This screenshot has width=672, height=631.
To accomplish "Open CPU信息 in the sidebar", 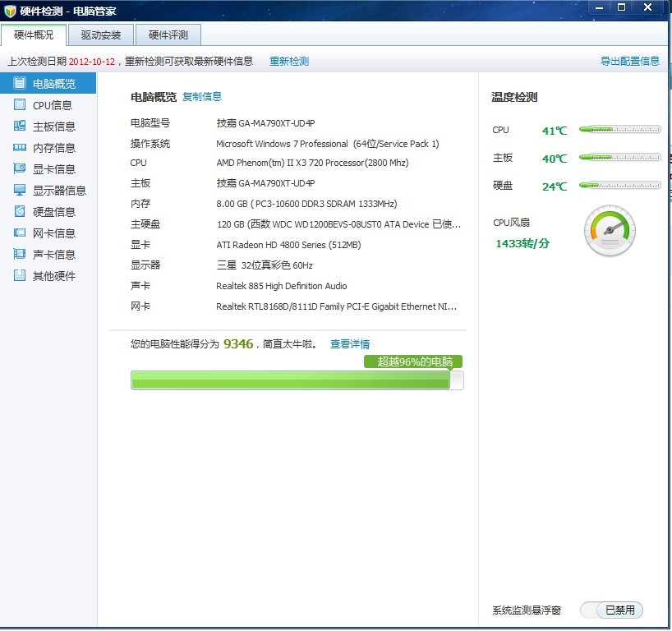I will [x=48, y=105].
